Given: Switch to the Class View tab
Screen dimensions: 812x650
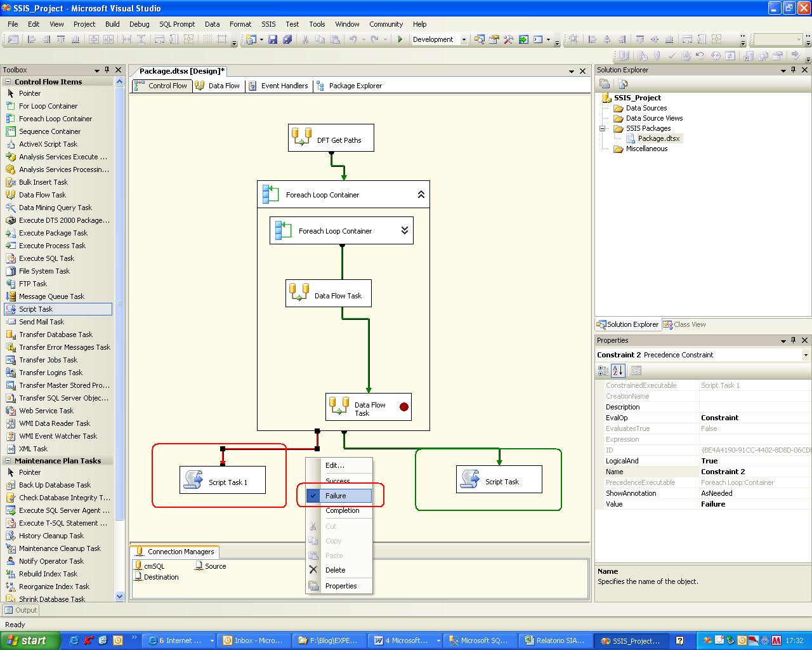Looking at the screenshot, I should pos(684,324).
